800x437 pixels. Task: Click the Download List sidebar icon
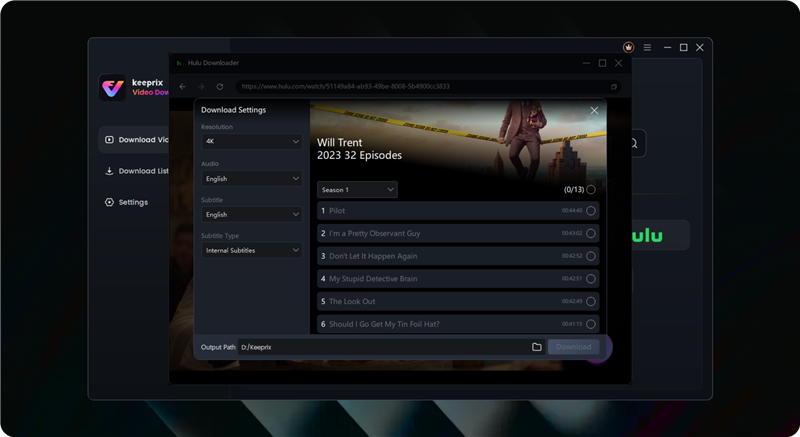point(109,171)
